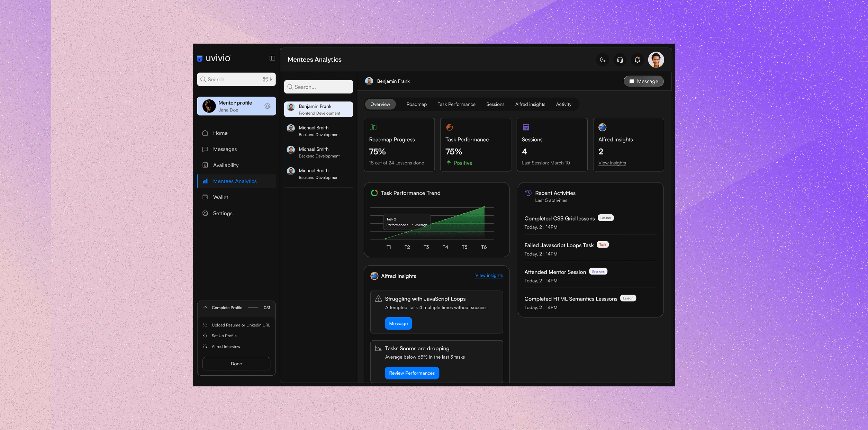Click the Messages chat icon
Viewport: 868px width, 430px height.
coord(205,149)
